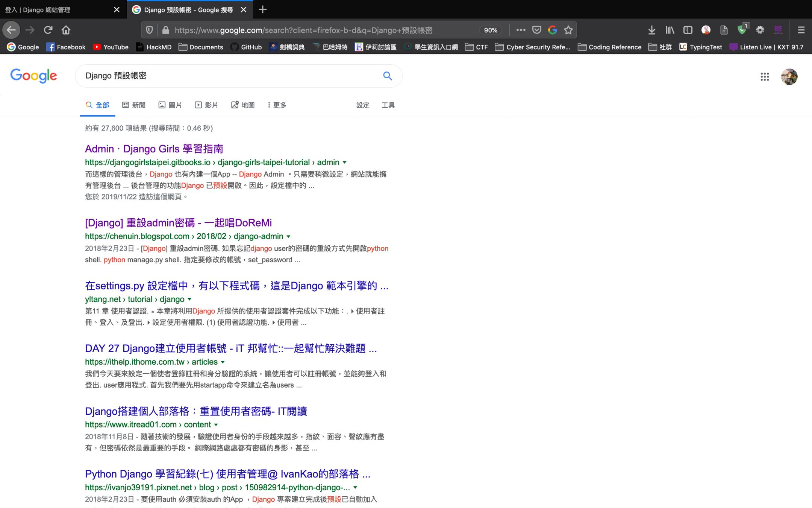Open the Google apps grid icon
Viewport: 812px width, 508px height.
[x=764, y=77]
